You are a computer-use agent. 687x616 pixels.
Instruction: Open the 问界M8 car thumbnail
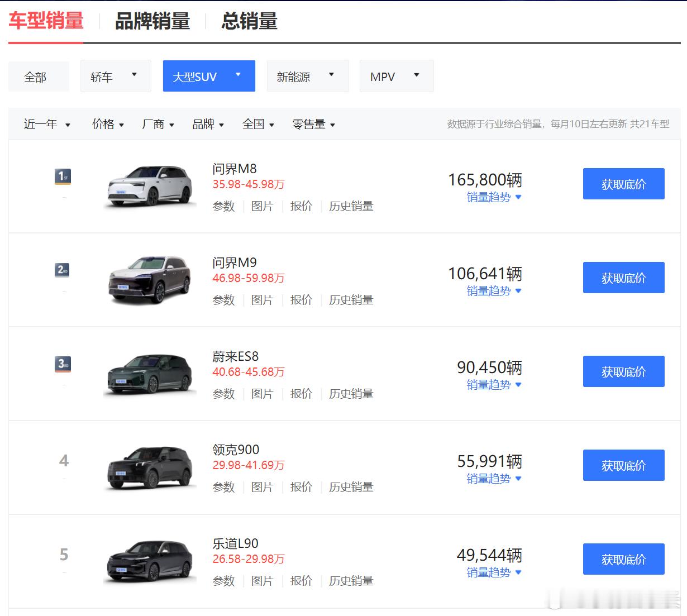[x=150, y=187]
